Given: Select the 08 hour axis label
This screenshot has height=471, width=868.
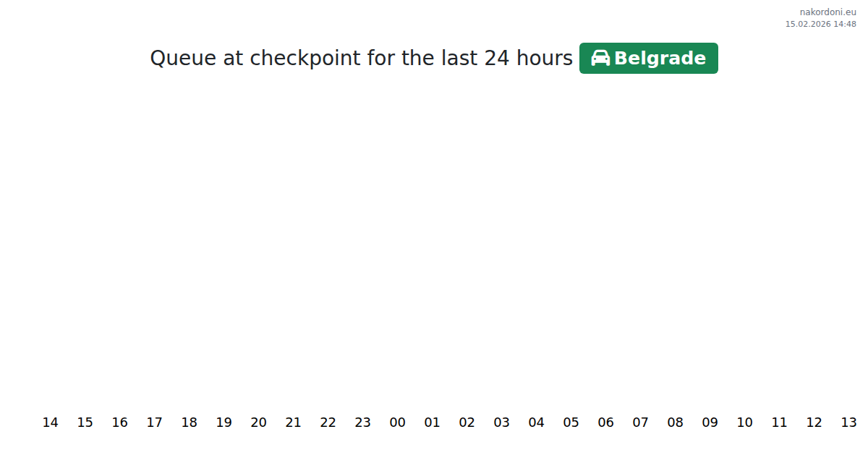Looking at the screenshot, I should point(675,423).
